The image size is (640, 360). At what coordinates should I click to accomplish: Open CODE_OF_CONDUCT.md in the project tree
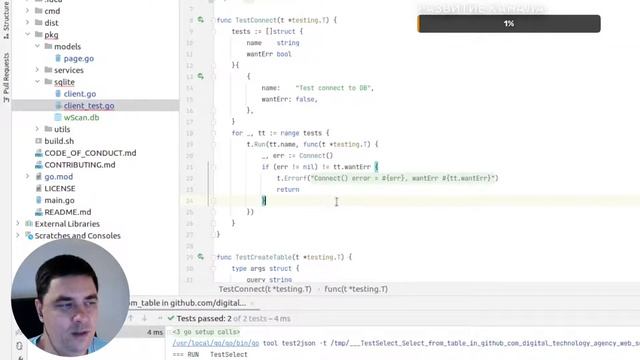pos(90,153)
